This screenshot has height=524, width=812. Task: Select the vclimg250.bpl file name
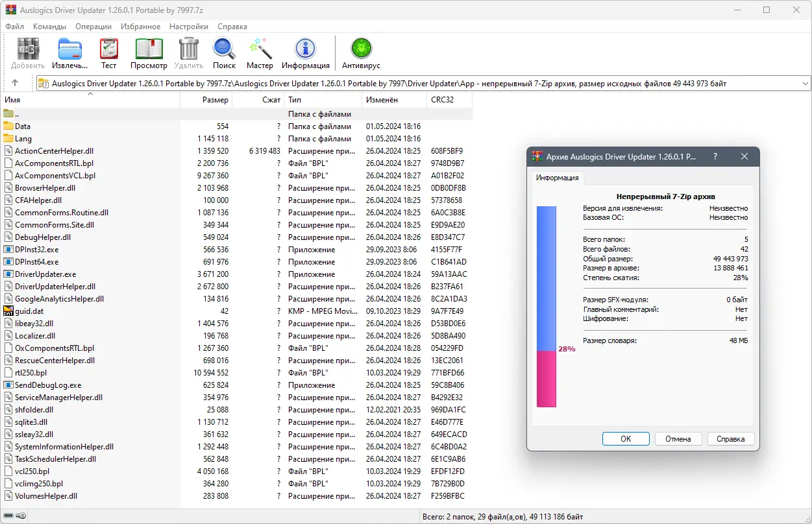[x=39, y=484]
